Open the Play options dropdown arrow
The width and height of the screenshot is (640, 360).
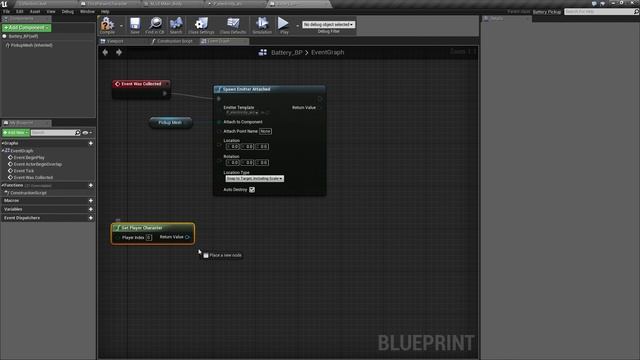click(x=297, y=26)
